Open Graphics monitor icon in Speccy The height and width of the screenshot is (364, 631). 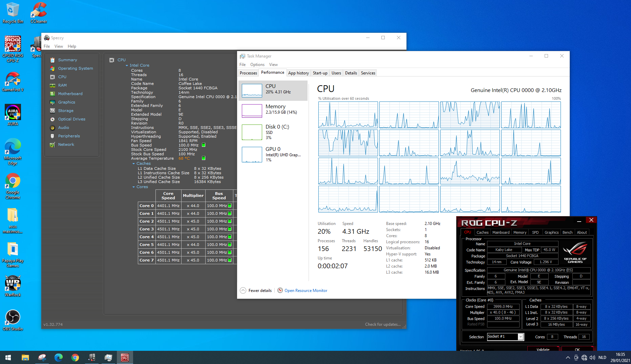click(52, 102)
